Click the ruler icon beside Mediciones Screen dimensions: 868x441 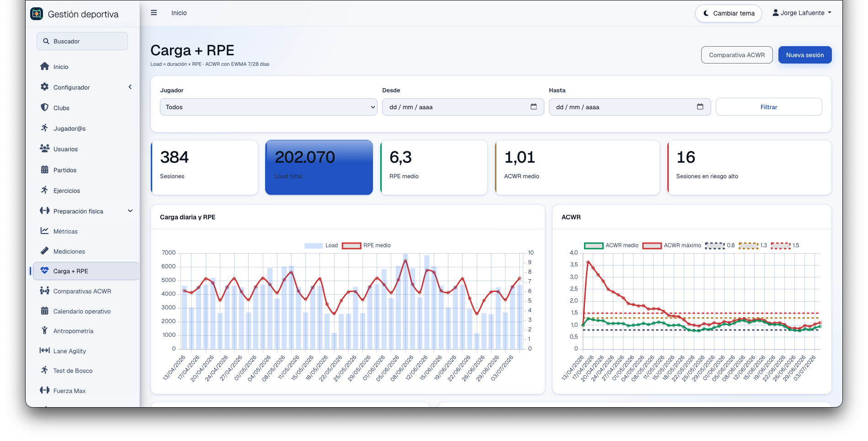[x=44, y=251]
